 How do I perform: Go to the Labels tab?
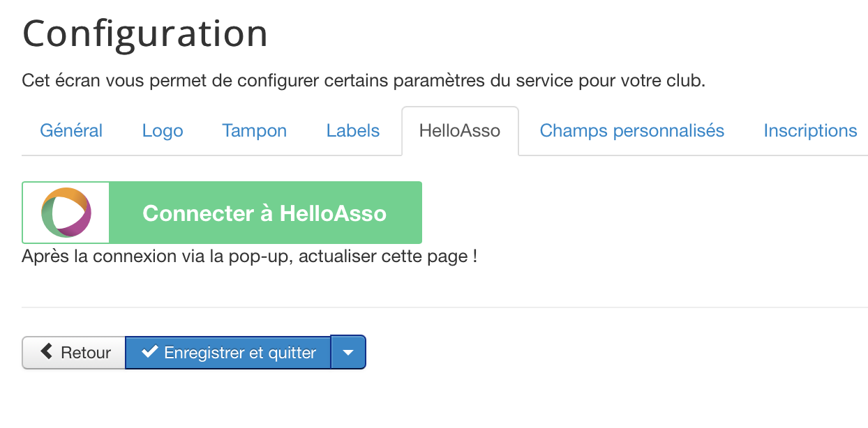(x=353, y=131)
